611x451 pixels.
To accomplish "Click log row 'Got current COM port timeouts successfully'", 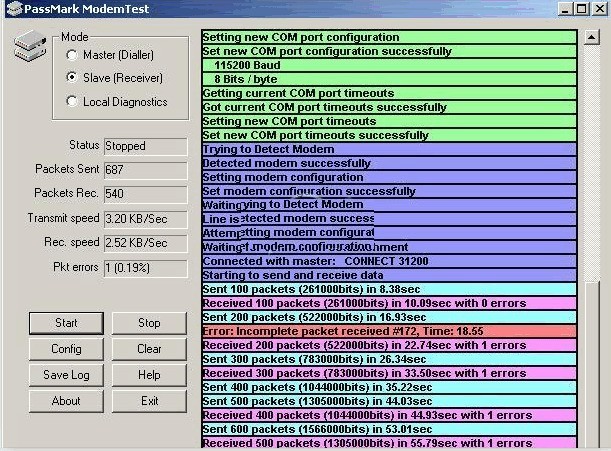I will click(389, 108).
